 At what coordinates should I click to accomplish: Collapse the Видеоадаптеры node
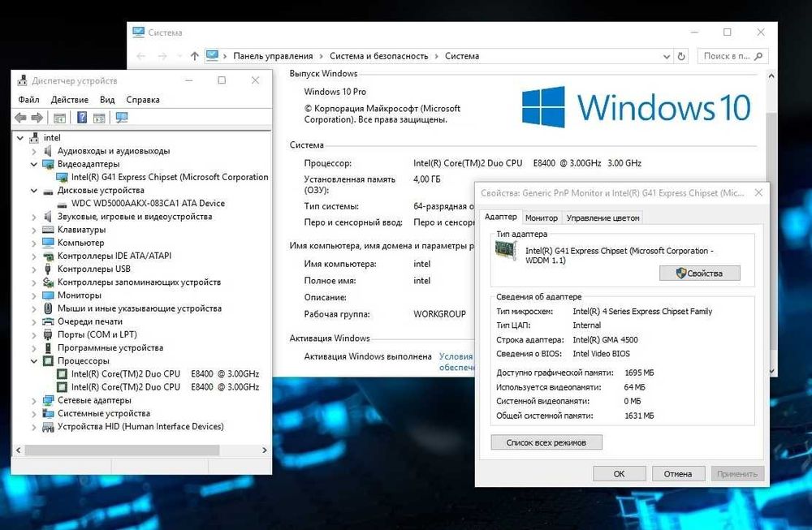[x=33, y=164]
